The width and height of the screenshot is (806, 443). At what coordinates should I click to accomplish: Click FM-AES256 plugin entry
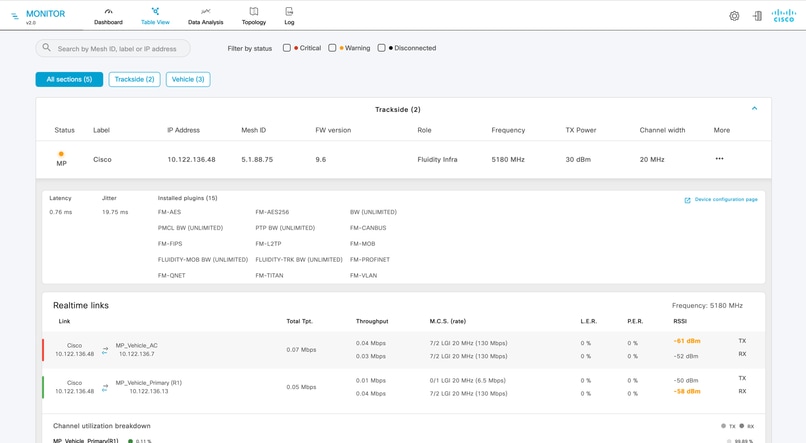(272, 212)
